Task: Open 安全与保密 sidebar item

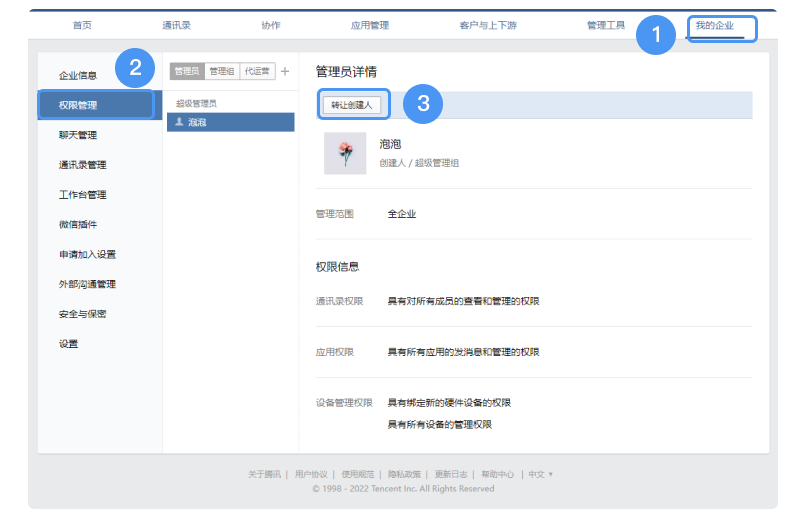Action: pyautogui.click(x=82, y=314)
